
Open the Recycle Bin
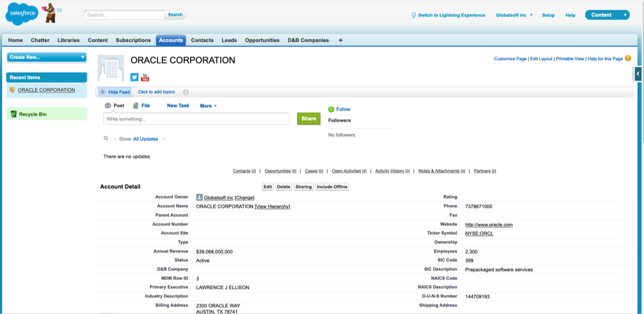[32, 114]
